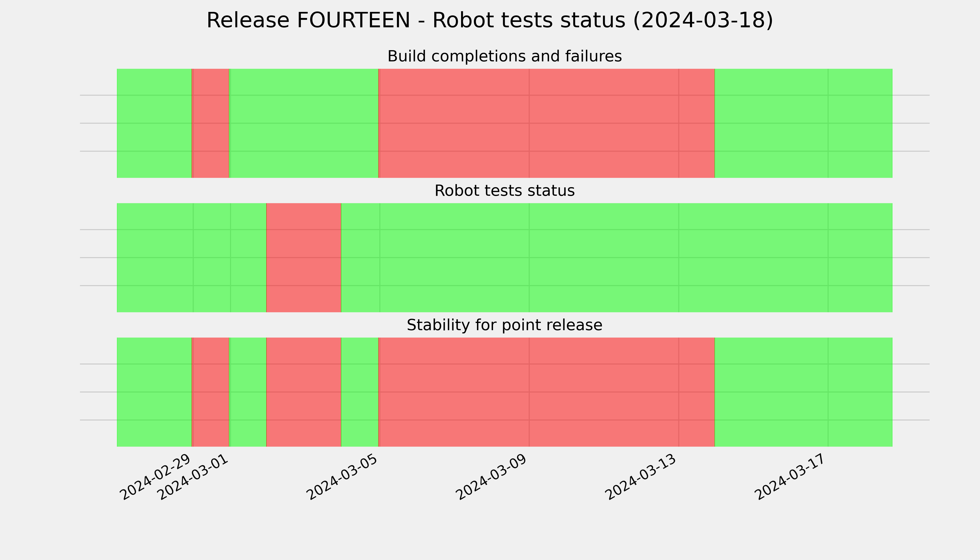Click the Stability for point release title
The image size is (980, 560).
click(x=504, y=325)
